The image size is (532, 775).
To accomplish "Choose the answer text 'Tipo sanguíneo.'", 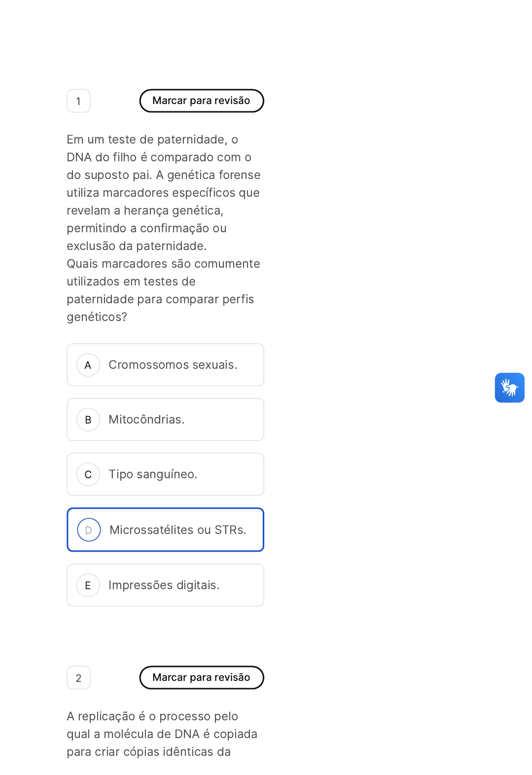I will pyautogui.click(x=153, y=474).
